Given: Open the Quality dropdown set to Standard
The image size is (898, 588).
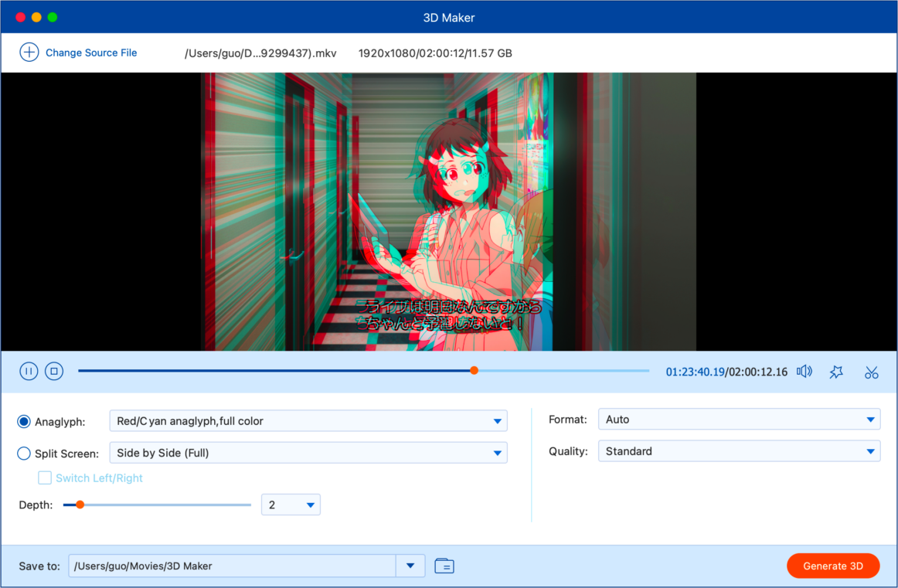Looking at the screenshot, I should 739,451.
